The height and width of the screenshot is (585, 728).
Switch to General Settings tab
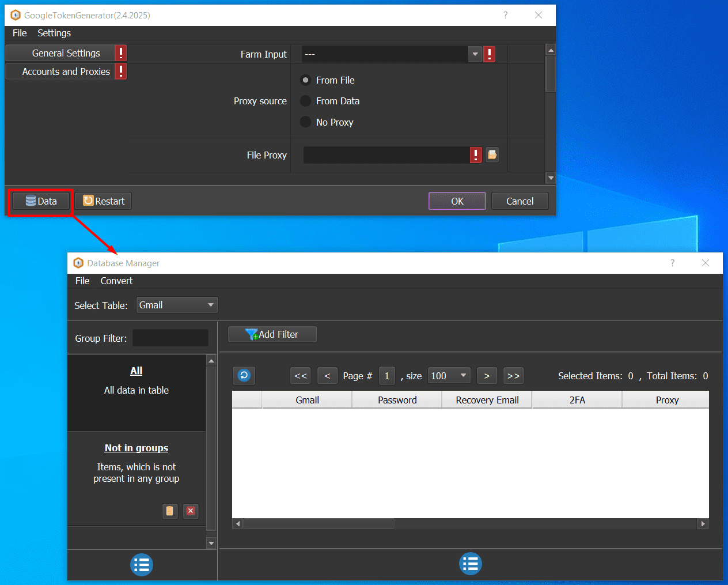(x=60, y=53)
